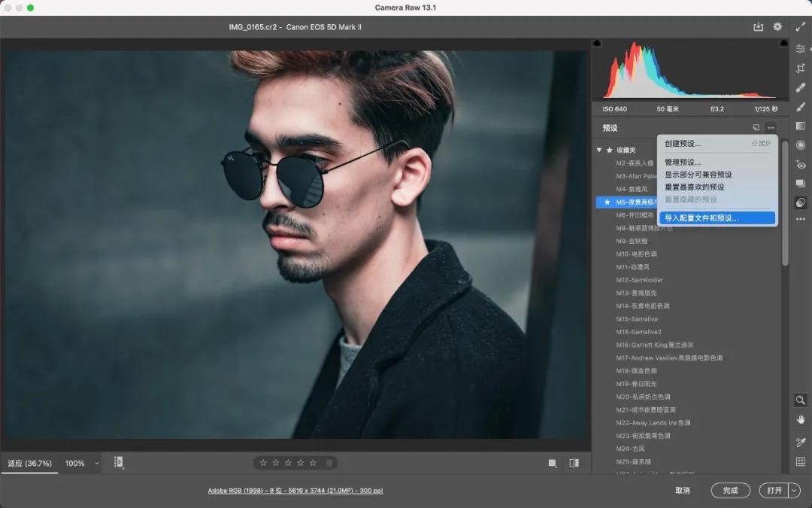Click the save image icon in header
This screenshot has height=508, width=812.
759,27
